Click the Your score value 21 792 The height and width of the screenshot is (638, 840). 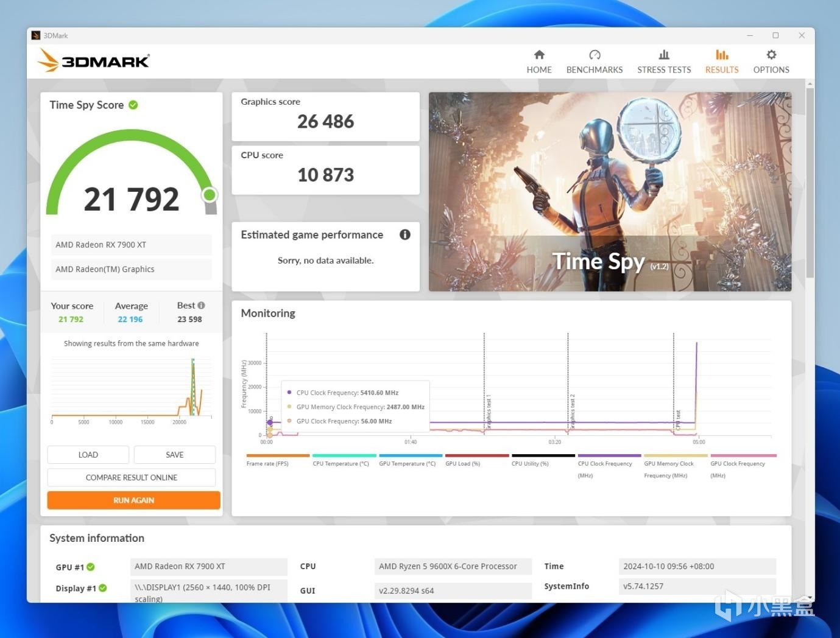tap(71, 319)
